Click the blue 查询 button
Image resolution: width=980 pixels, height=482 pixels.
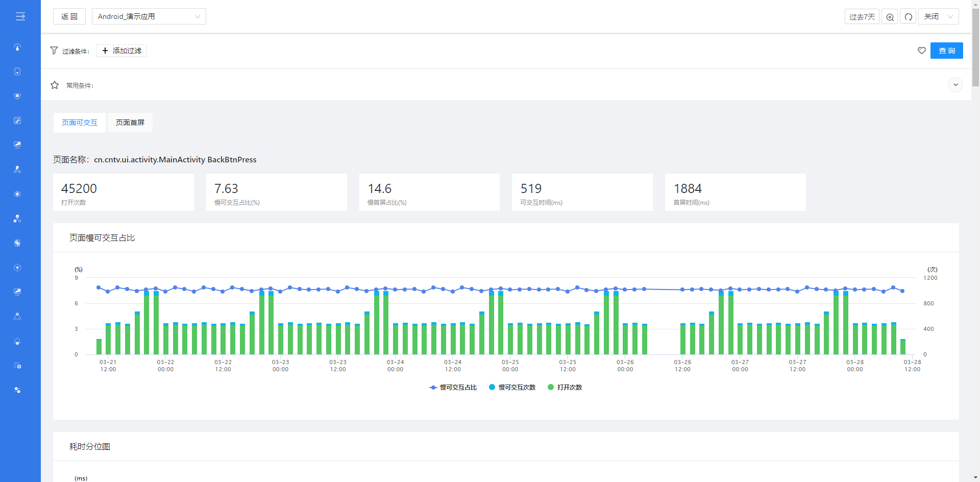pos(946,51)
